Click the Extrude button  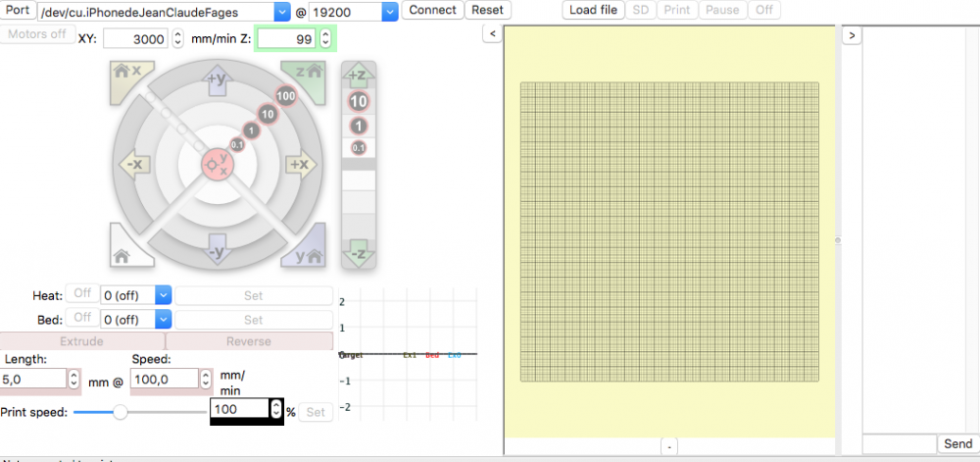(x=82, y=341)
